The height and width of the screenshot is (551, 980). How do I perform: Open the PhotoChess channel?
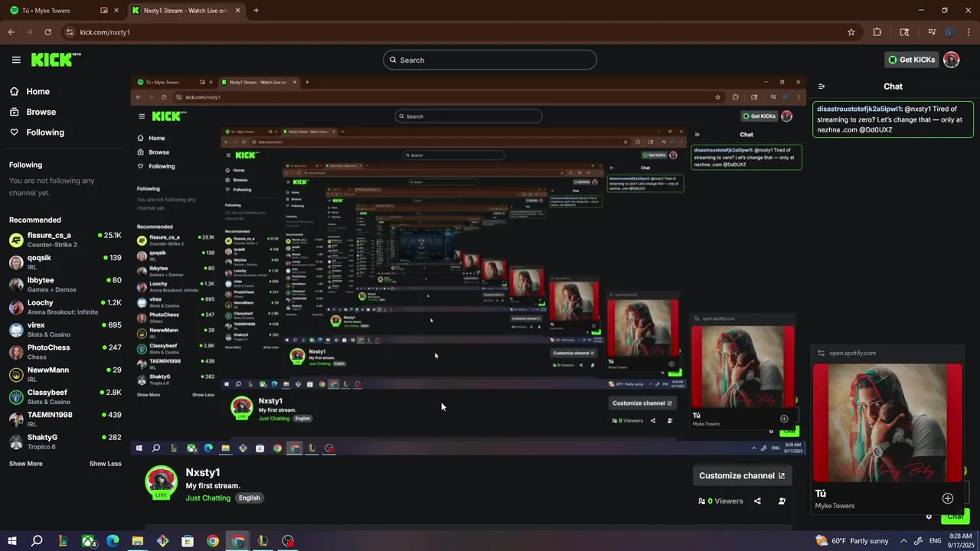65,352
